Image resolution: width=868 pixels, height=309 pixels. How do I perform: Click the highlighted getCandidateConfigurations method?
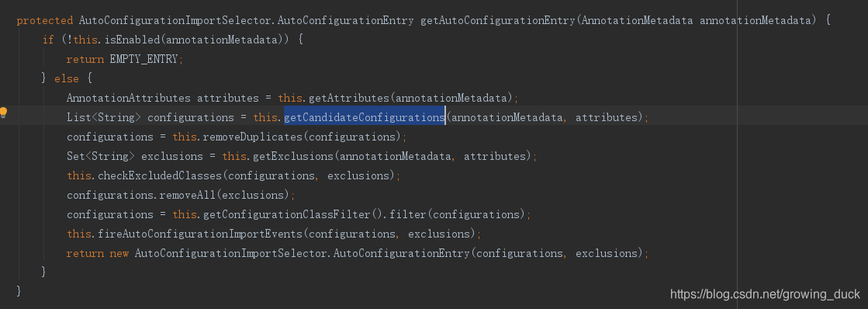(365, 117)
